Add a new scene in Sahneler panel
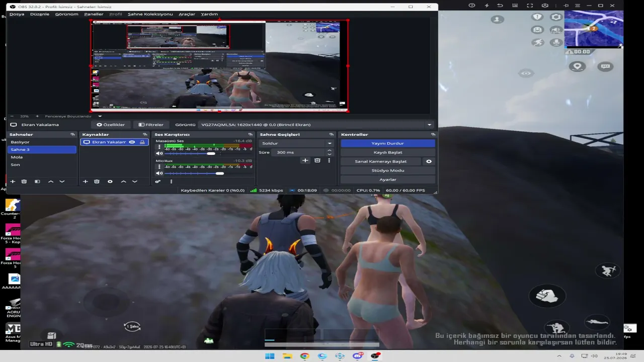 pyautogui.click(x=13, y=182)
